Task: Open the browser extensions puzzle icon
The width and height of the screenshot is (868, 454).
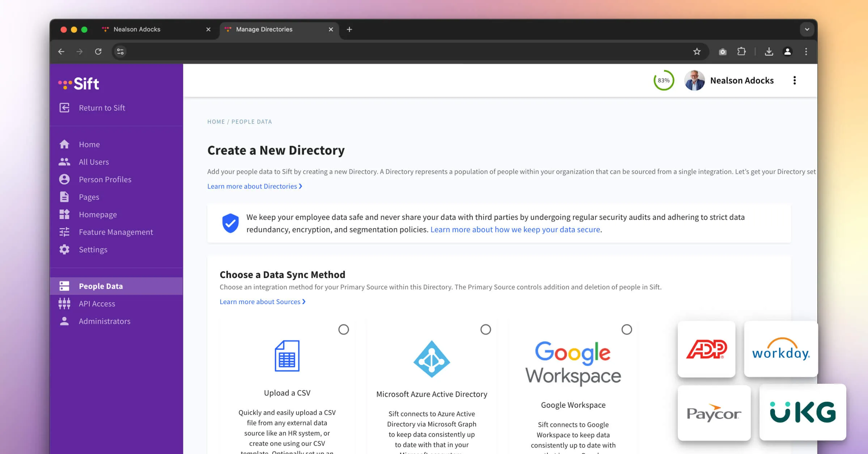Action: tap(741, 51)
